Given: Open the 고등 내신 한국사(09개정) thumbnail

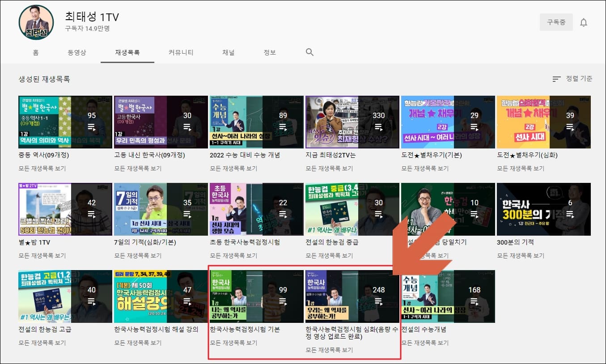Looking at the screenshot, I should click(x=161, y=122).
